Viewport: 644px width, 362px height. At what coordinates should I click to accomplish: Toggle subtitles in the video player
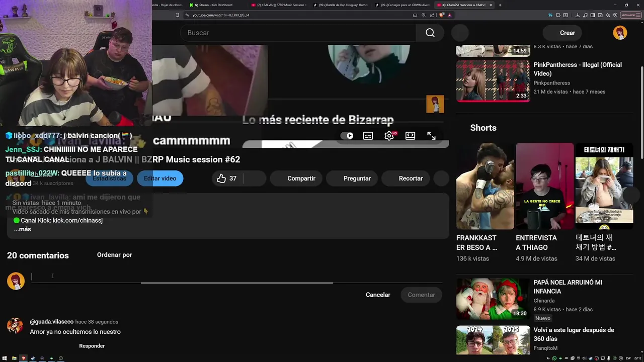pyautogui.click(x=368, y=136)
